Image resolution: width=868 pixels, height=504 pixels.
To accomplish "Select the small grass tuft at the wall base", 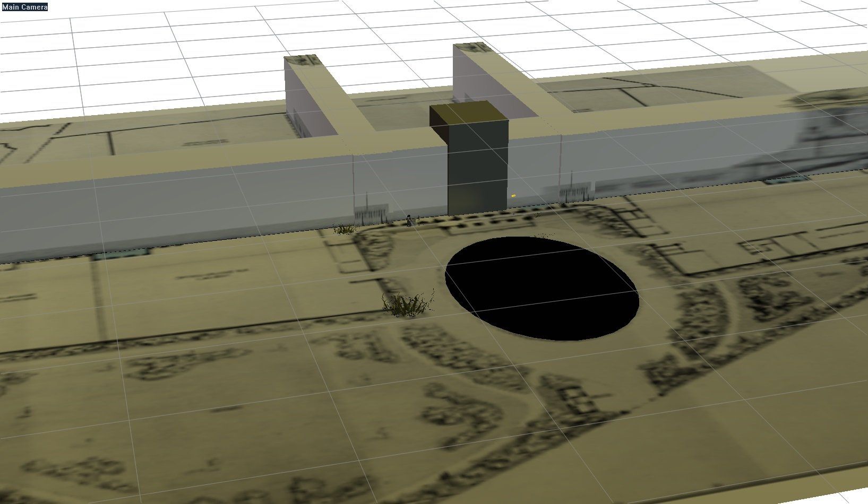I will coord(346,229).
